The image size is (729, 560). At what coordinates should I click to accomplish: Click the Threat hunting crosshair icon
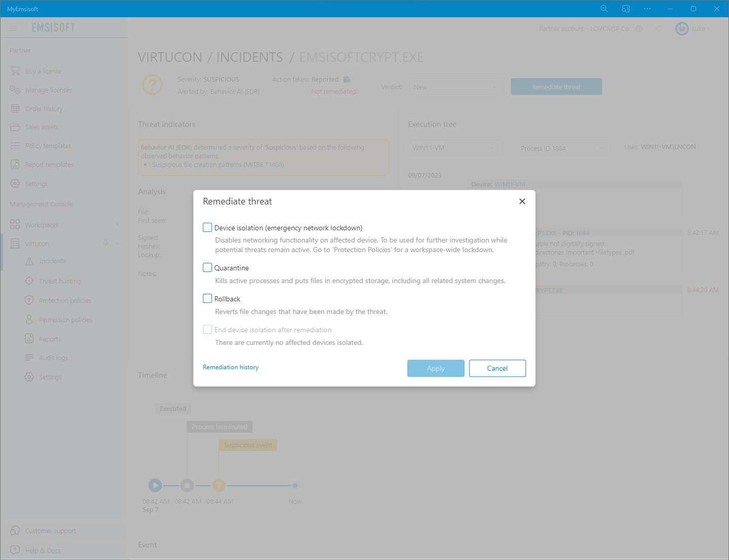pos(29,281)
